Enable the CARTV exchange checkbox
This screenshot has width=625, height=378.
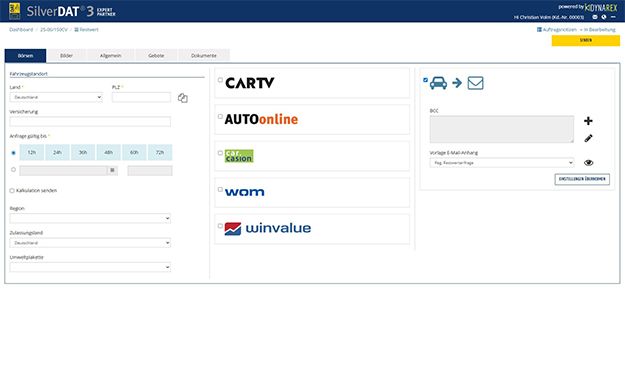pyautogui.click(x=220, y=80)
